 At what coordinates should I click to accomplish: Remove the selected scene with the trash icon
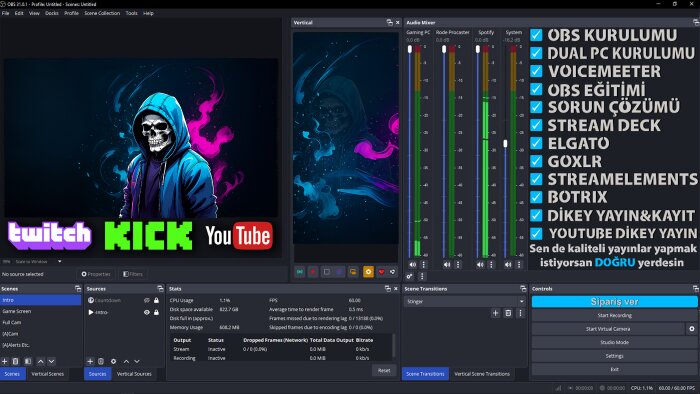[16, 361]
